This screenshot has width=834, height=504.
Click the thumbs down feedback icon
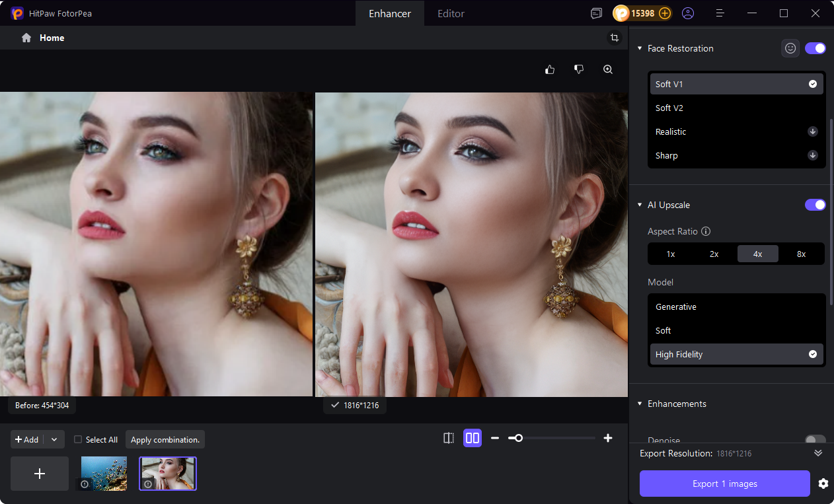click(x=578, y=69)
